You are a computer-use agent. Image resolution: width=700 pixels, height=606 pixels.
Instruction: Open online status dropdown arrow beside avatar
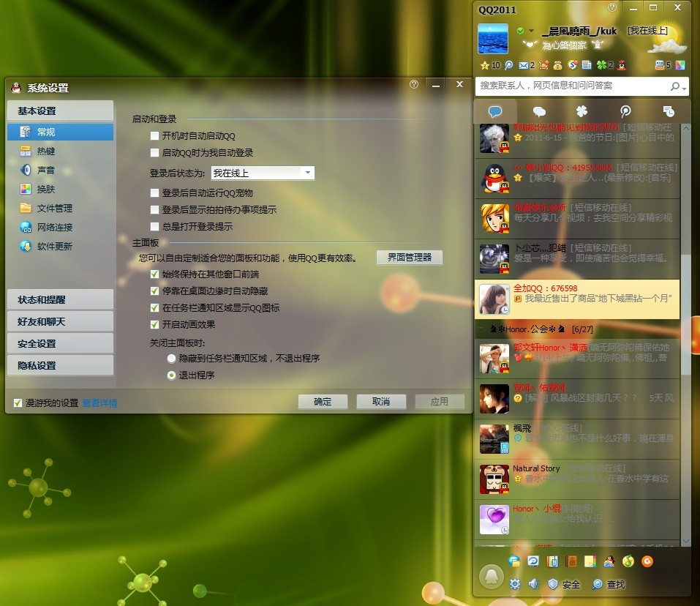tap(531, 31)
